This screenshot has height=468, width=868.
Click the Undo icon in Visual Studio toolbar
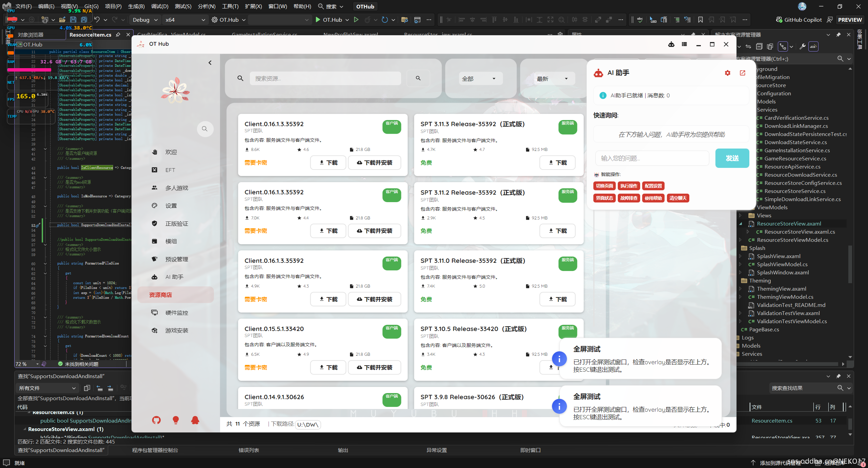97,20
